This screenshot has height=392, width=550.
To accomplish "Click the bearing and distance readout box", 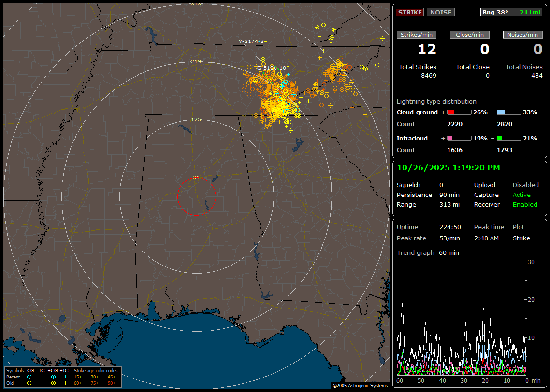I will (x=511, y=12).
